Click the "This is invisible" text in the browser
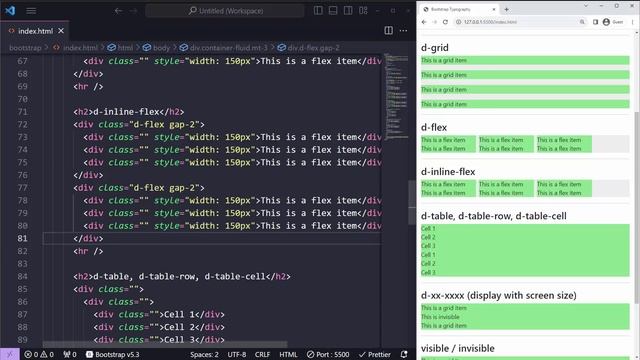The image size is (640, 360). pyautogui.click(x=440, y=317)
